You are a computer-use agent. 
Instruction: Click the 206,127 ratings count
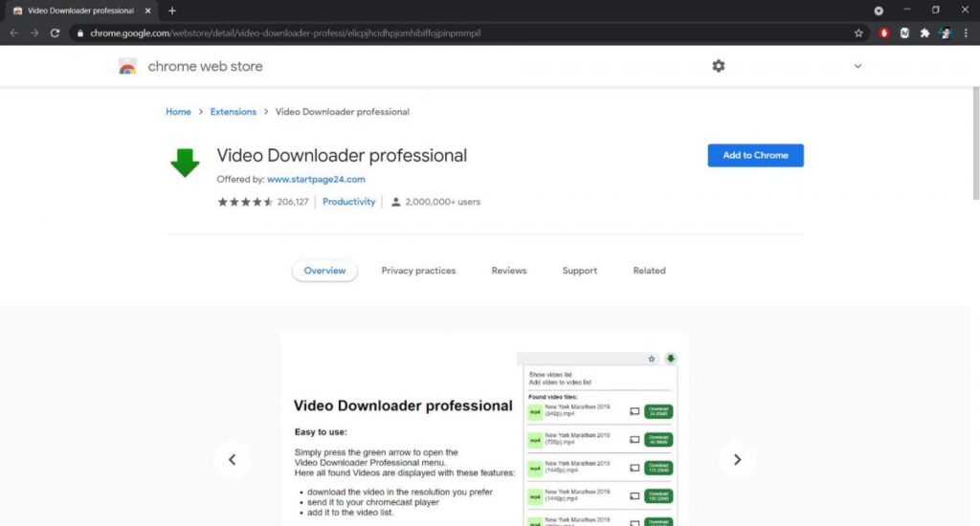coord(293,202)
